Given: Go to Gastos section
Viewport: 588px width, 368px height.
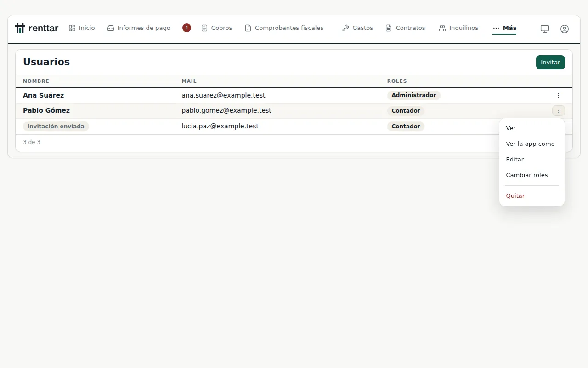Looking at the screenshot, I should [357, 28].
